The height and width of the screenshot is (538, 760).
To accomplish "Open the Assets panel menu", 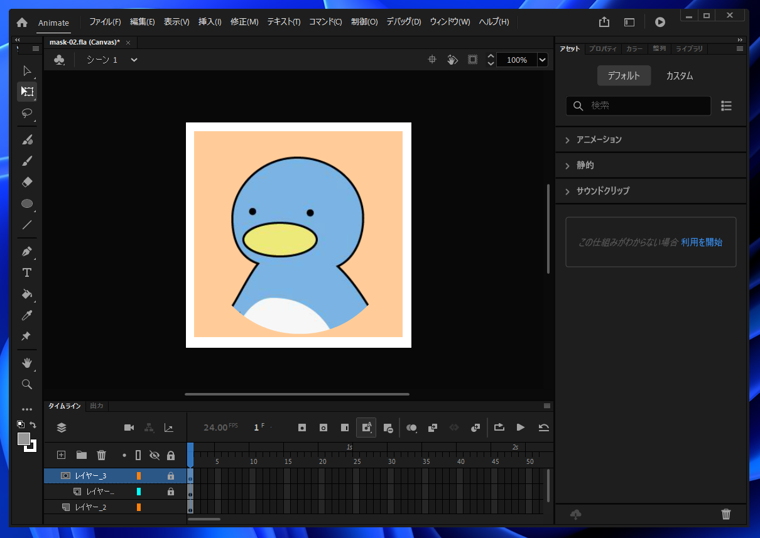I will pyautogui.click(x=739, y=48).
